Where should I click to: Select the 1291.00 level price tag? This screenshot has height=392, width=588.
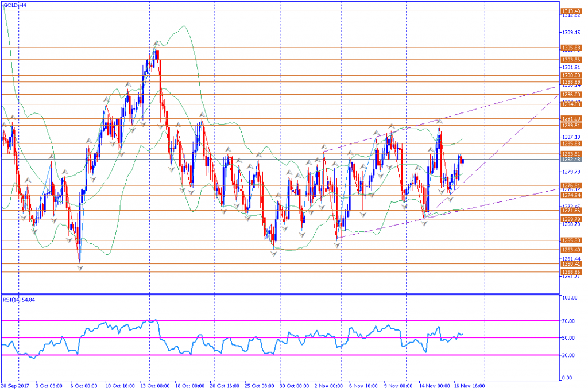571,118
